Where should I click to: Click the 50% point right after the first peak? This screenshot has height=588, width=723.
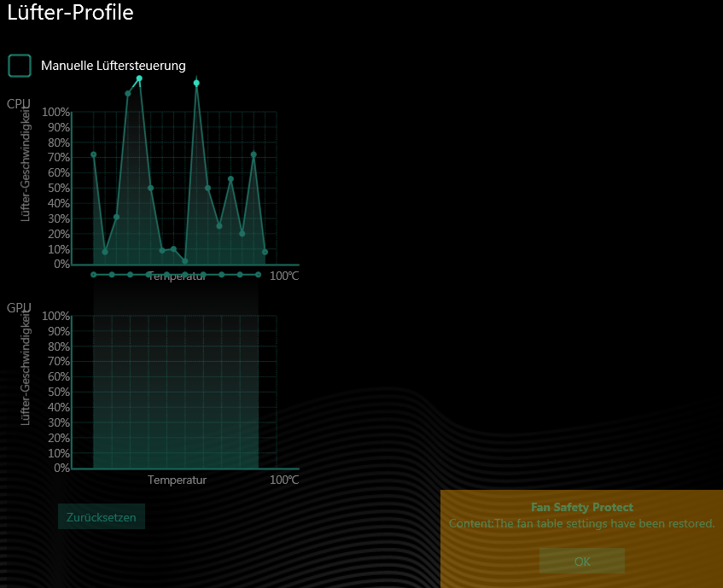[x=151, y=188]
